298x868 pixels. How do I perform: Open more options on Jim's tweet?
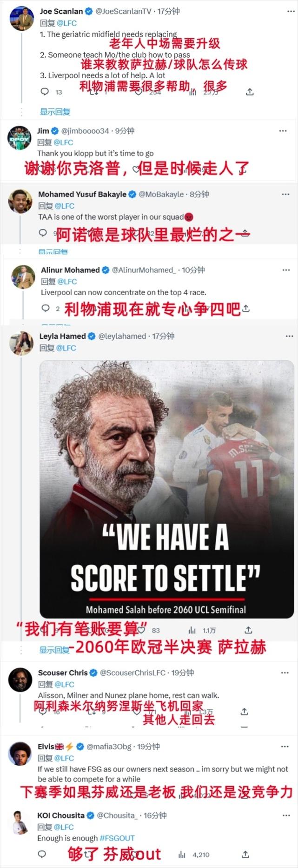[x=283, y=131]
